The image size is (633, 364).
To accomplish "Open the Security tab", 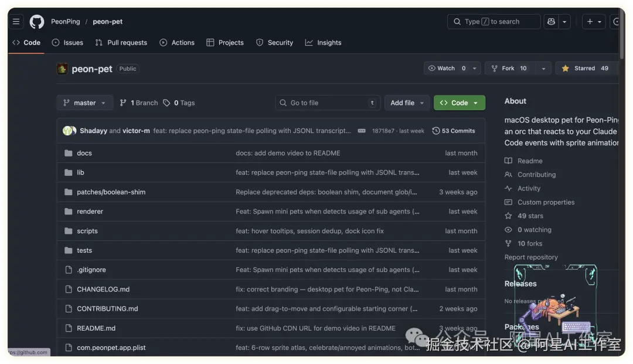I will 274,42.
